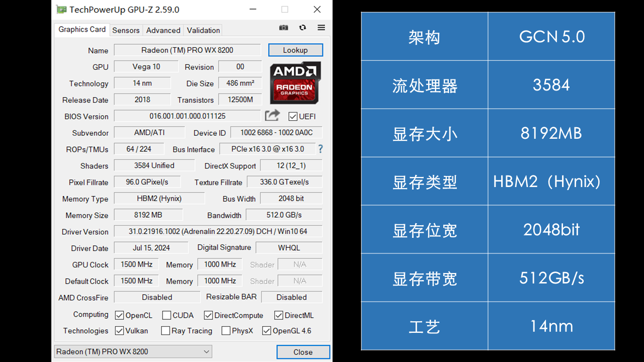This screenshot has width=644, height=362.
Task: Click the Device ID field 1002 6868
Action: coord(276,132)
